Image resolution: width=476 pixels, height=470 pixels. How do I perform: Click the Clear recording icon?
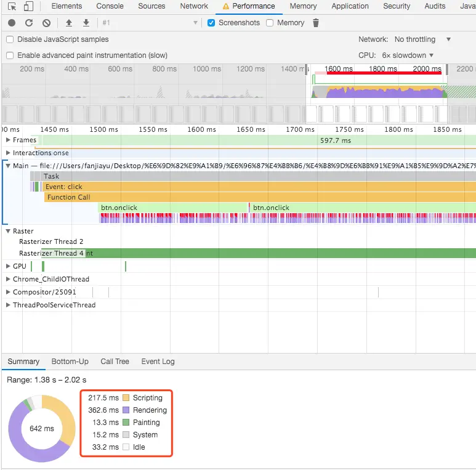point(46,23)
